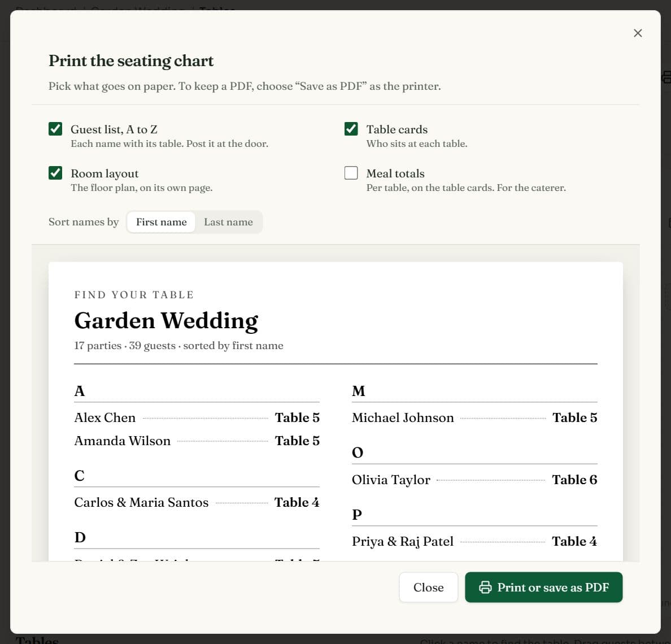Screen dimensions: 671x644
Task: Enable the Meal totals checkbox
Action: [351, 173]
